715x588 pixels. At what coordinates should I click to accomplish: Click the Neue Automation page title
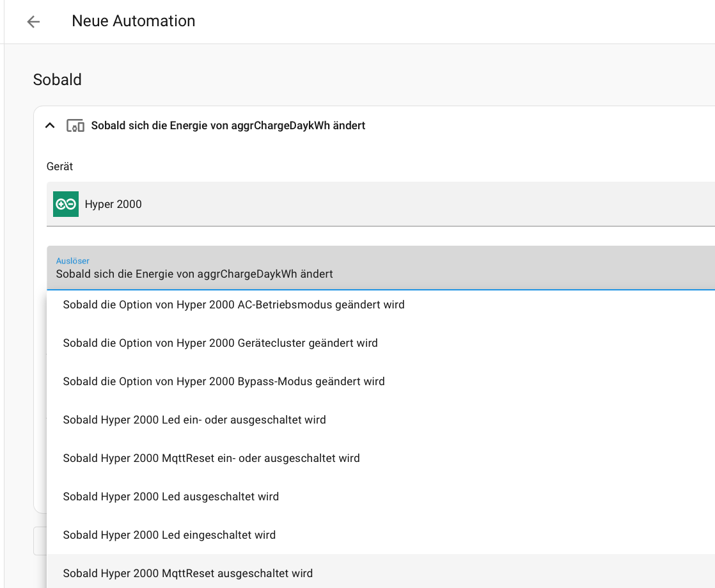click(134, 21)
